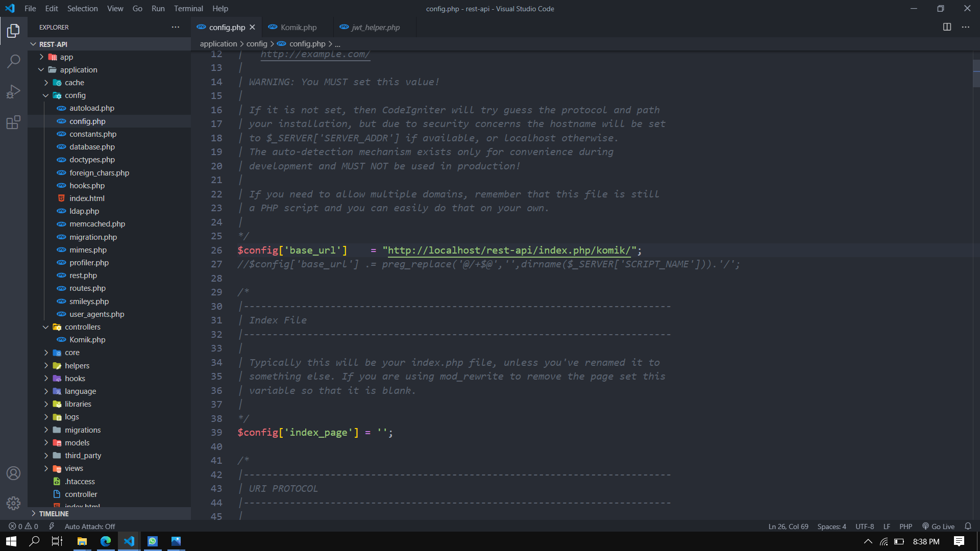Close the config.php tab
The height and width of the screenshot is (551, 980).
[x=252, y=27]
